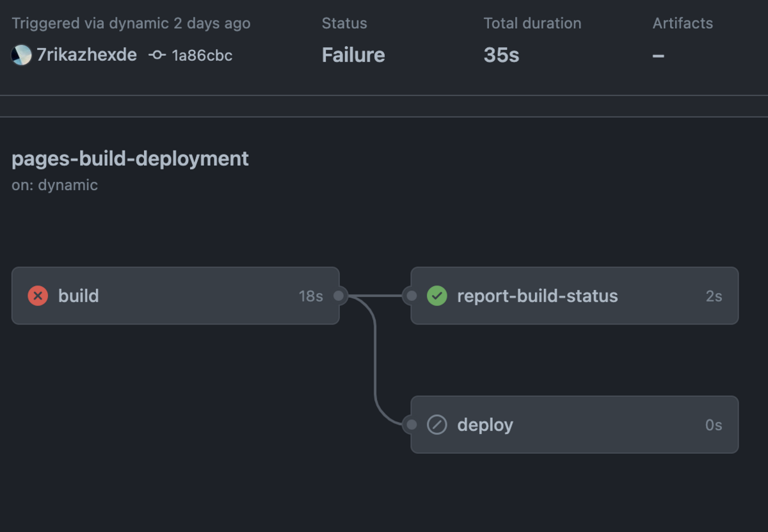Click the dash under Artifacts

coord(657,55)
